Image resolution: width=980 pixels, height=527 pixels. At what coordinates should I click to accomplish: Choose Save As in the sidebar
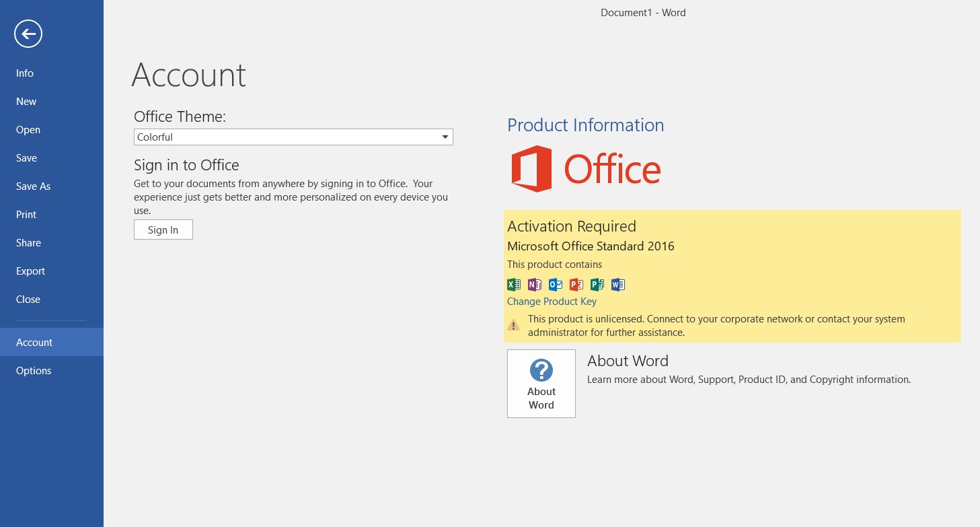tap(34, 186)
